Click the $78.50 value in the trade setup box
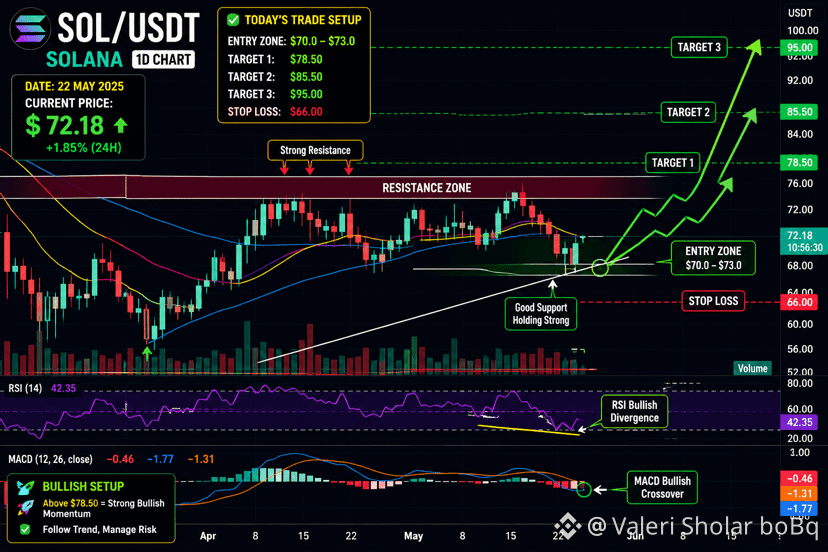The width and height of the screenshot is (828, 552). [306, 59]
